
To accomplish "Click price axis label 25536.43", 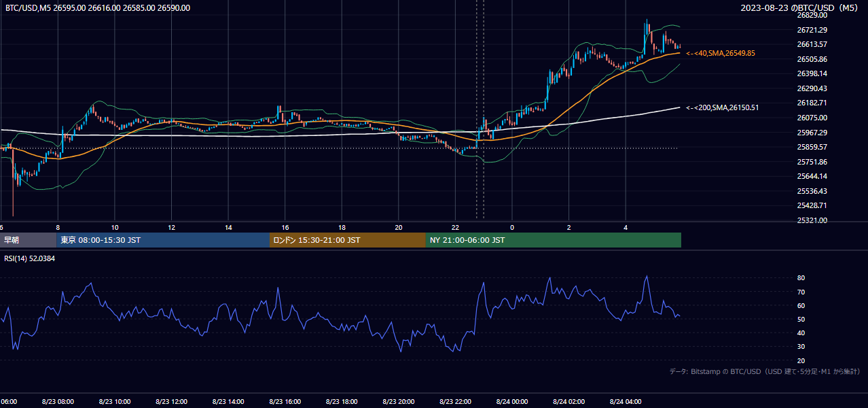I will tap(812, 191).
